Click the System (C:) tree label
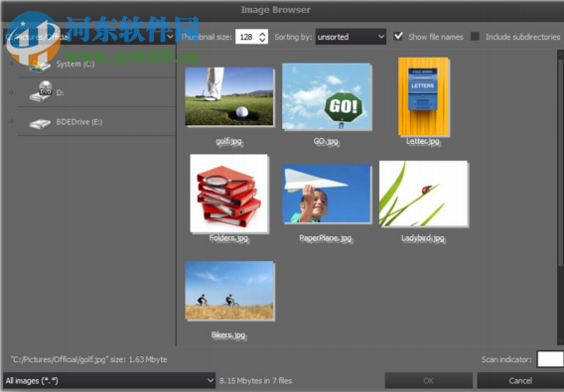 (75, 65)
